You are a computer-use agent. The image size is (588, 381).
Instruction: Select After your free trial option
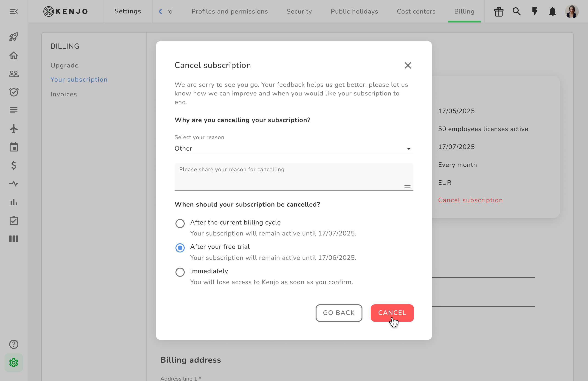click(180, 248)
